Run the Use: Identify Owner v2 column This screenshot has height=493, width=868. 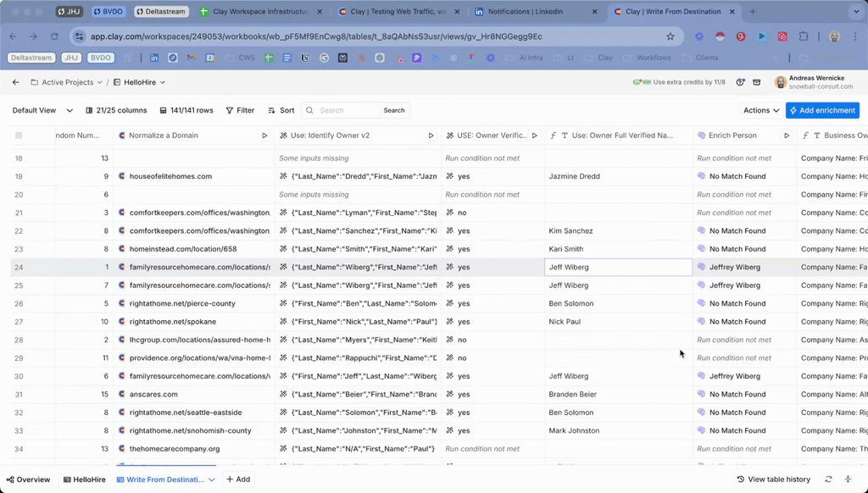[x=431, y=136]
